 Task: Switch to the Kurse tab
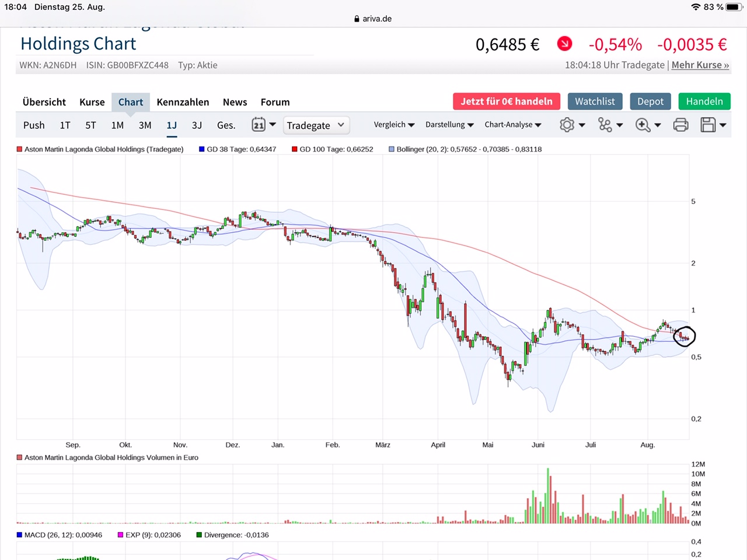92,102
